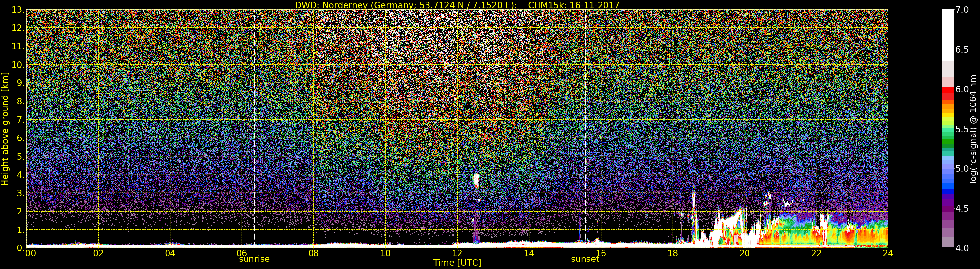Click the white 7.0 top of colorbar
The image size is (980, 269).
coord(948,15)
